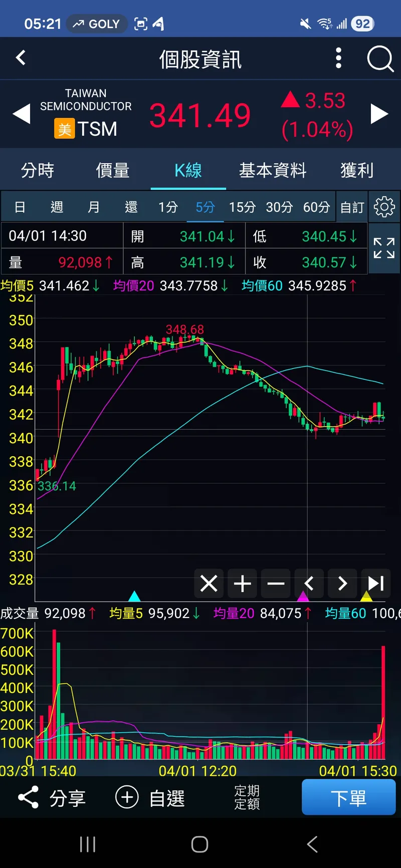Tap the 分享 label
401x868 pixels.
coord(68,798)
